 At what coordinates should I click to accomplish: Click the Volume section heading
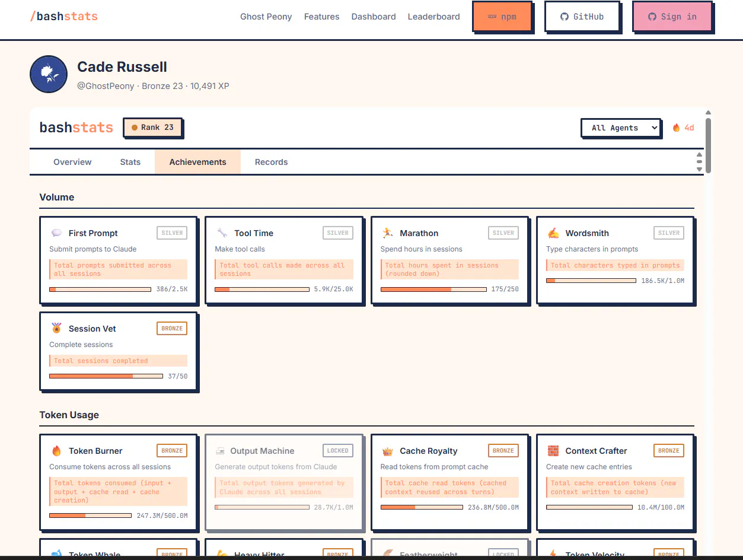coord(57,197)
